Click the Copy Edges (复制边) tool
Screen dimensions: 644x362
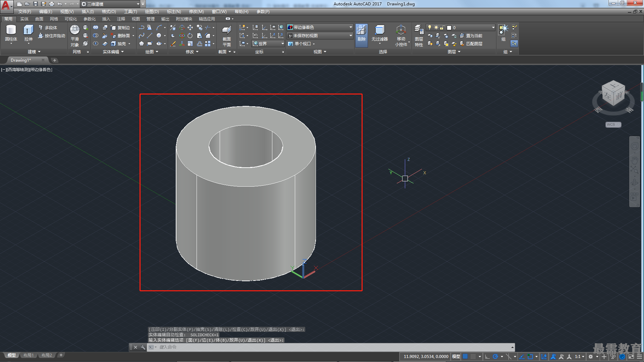[121, 27]
